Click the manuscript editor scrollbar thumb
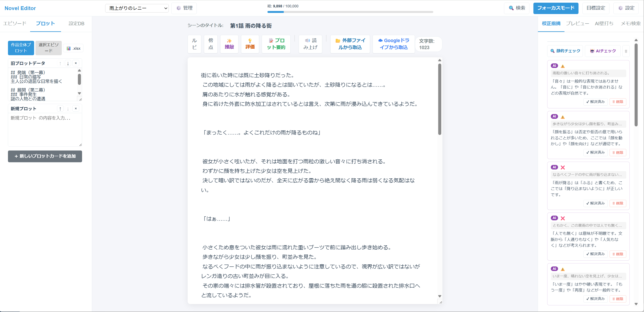 [440, 99]
